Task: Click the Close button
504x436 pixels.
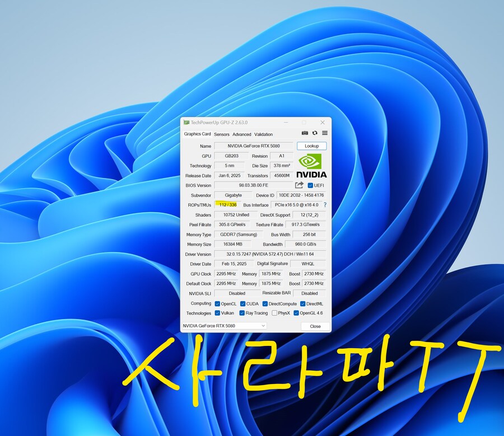Action: click(x=315, y=326)
